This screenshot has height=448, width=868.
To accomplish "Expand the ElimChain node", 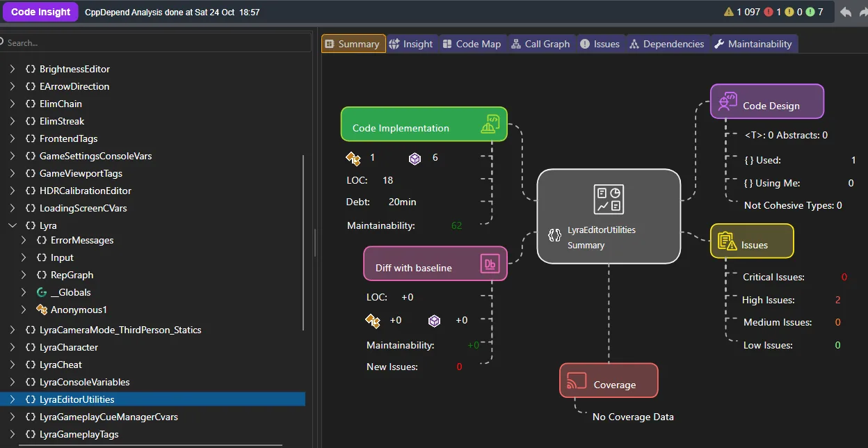I will pyautogui.click(x=13, y=104).
